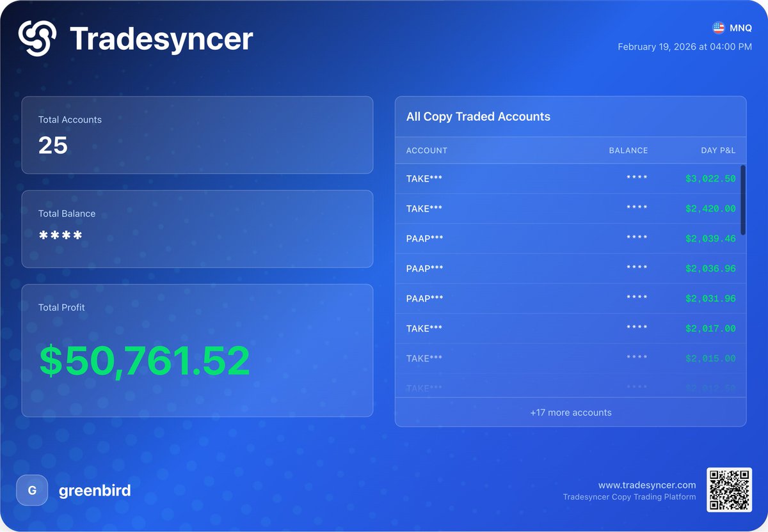Open the www.tradesyncer.com link
Image resolution: width=768 pixels, height=532 pixels.
coord(647,485)
